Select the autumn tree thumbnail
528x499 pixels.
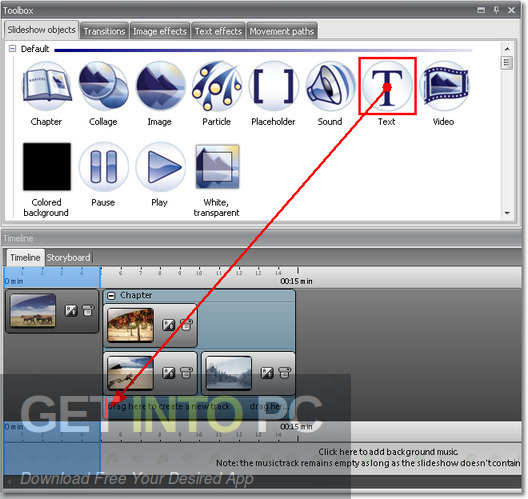click(x=131, y=325)
